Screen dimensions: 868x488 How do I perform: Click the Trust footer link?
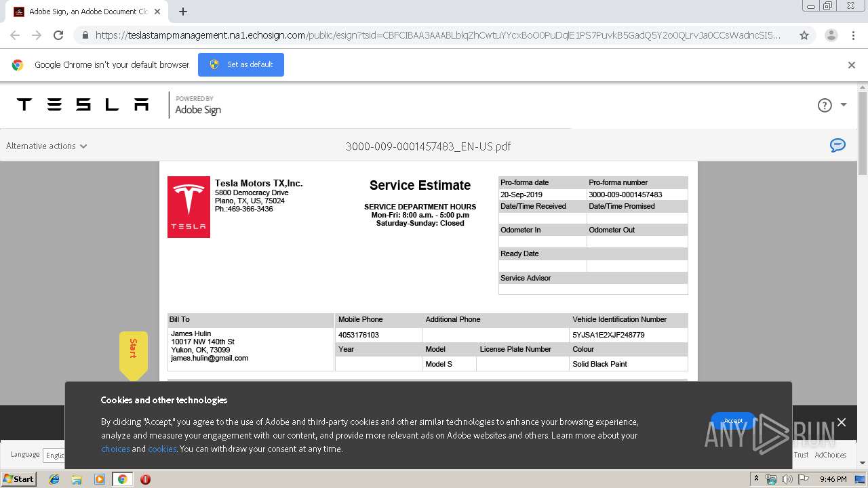tap(802, 455)
